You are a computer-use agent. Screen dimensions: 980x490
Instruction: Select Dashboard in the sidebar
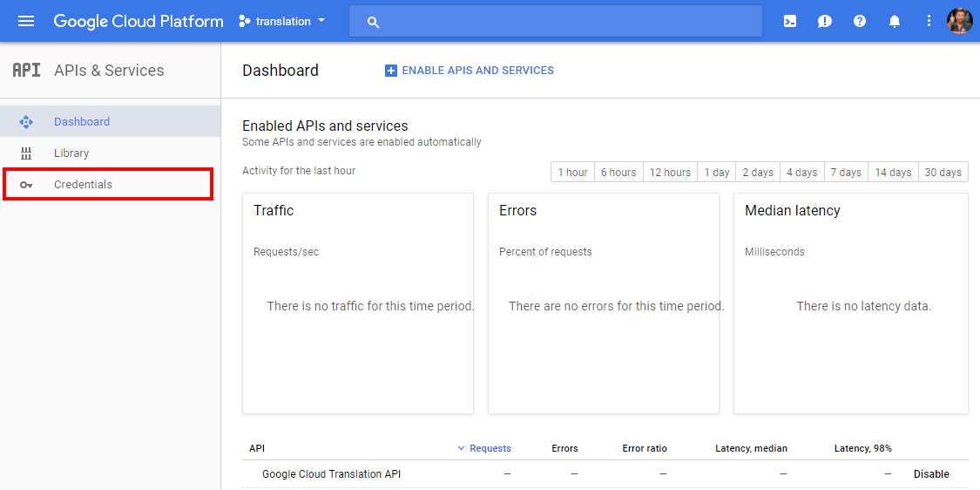click(x=110, y=121)
